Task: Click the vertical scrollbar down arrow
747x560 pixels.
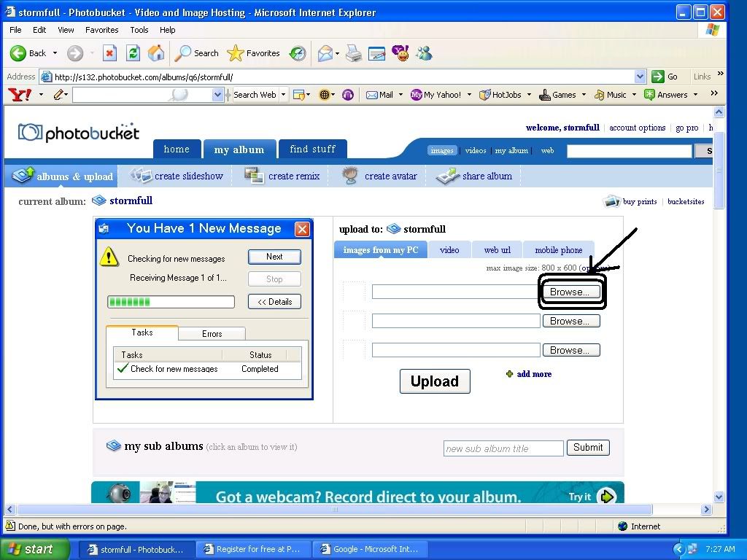Action: [x=719, y=497]
